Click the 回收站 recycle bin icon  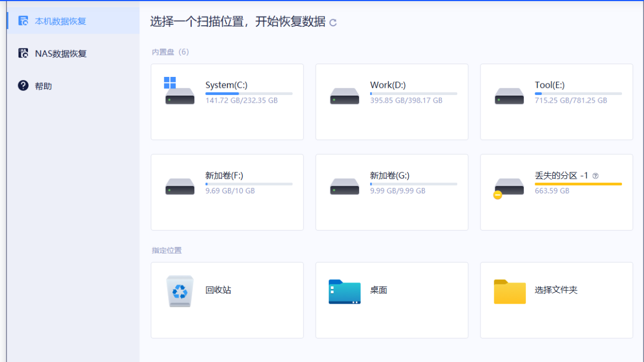pos(180,291)
